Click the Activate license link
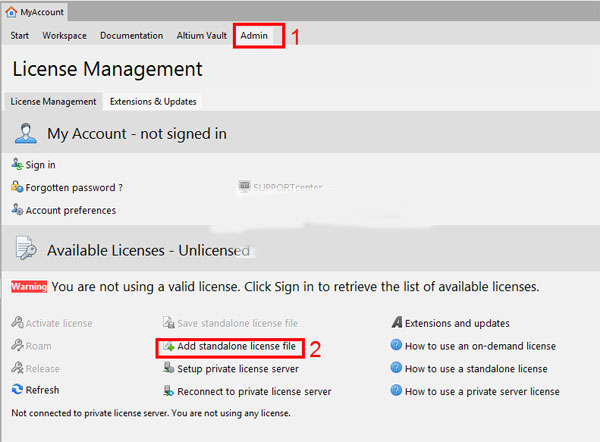 pos(58,323)
